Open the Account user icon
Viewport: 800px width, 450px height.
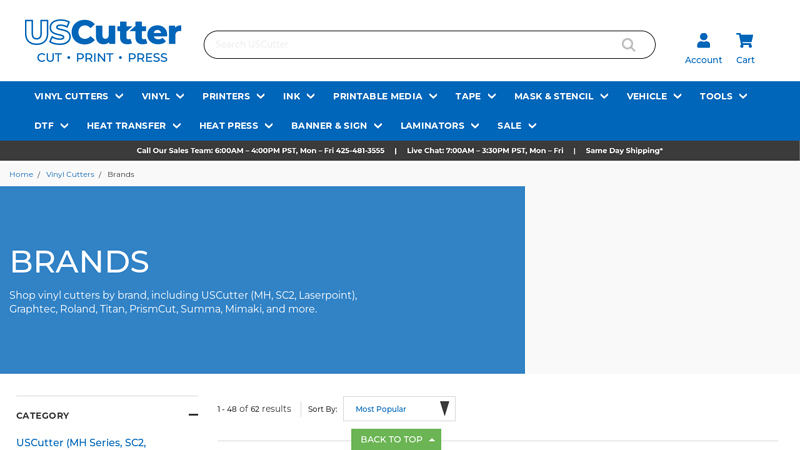[703, 41]
